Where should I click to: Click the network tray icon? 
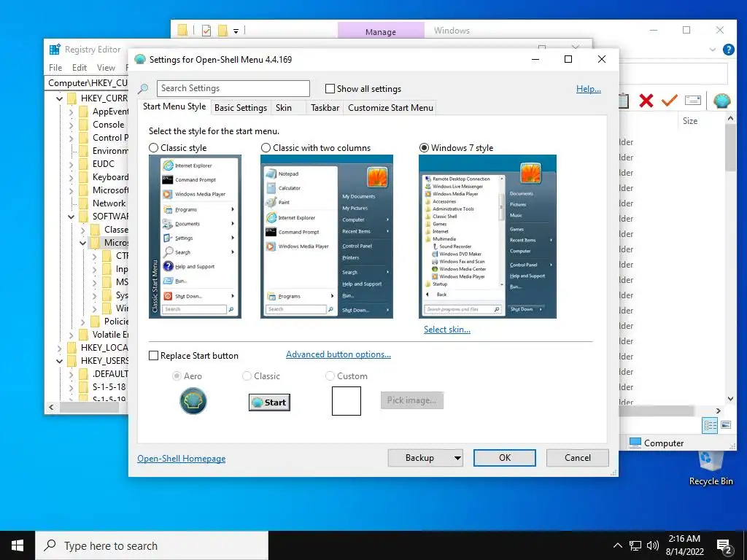point(635,545)
